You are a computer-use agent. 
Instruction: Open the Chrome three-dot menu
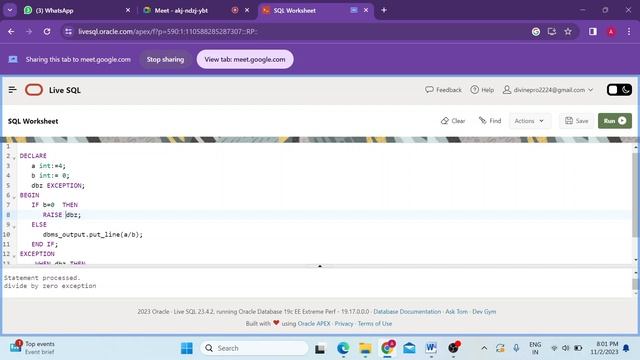click(629, 31)
